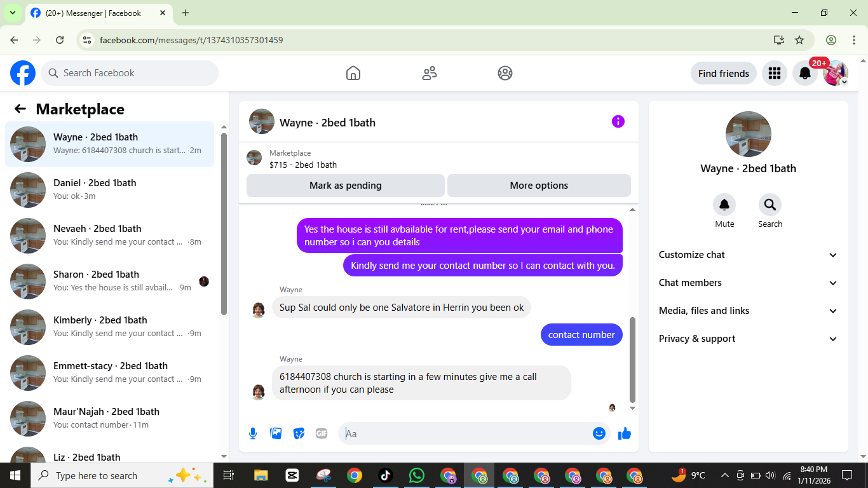868x488 pixels.
Task: Open a new browser tab
Action: click(x=186, y=13)
